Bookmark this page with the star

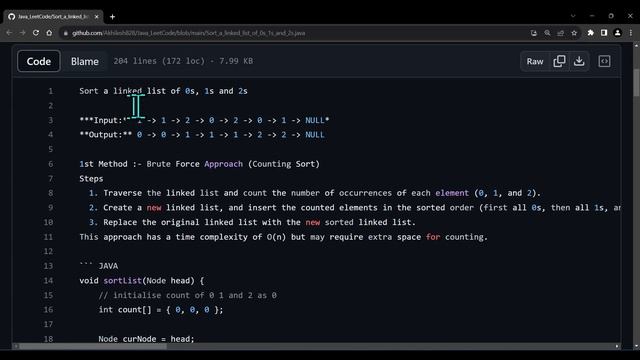coord(574,33)
